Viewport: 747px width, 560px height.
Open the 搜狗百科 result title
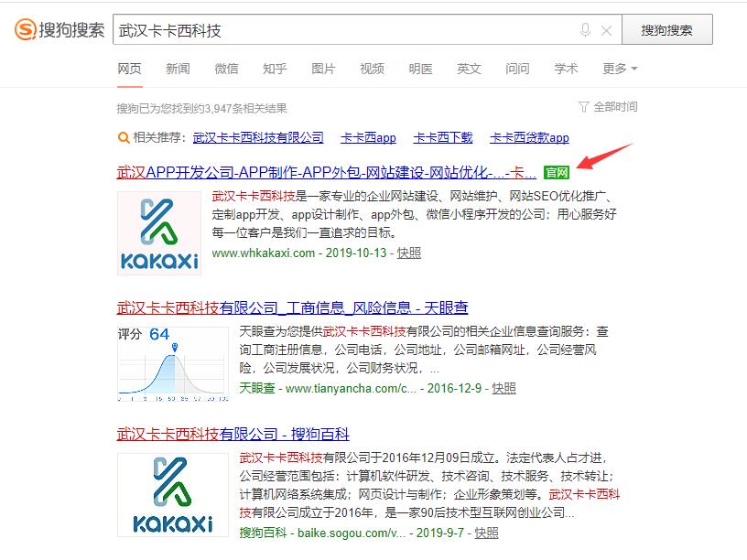click(x=233, y=434)
